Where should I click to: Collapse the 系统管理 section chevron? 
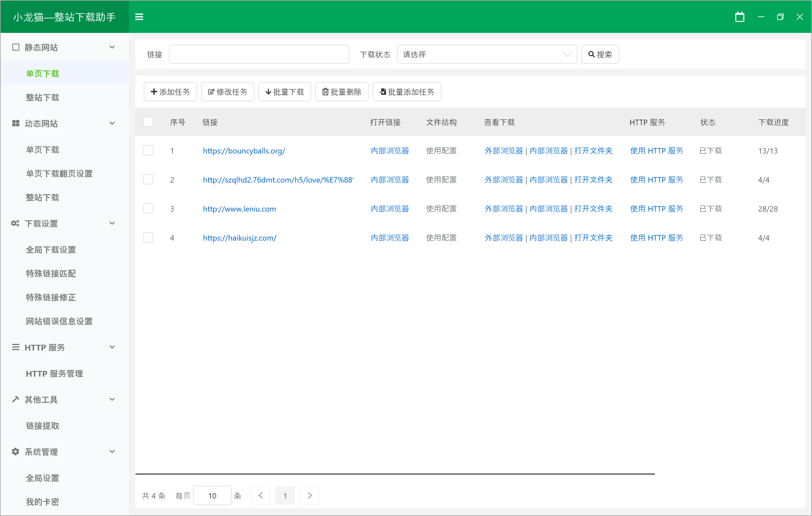pyautogui.click(x=112, y=451)
